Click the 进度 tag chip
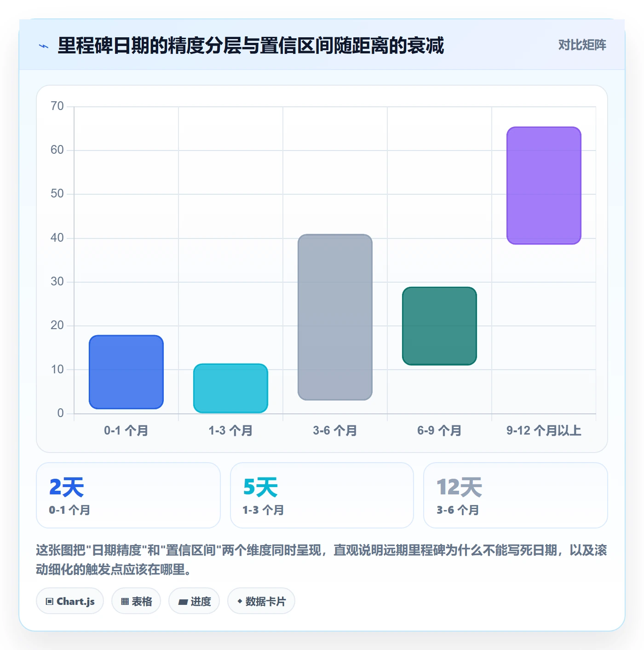 pos(194,601)
